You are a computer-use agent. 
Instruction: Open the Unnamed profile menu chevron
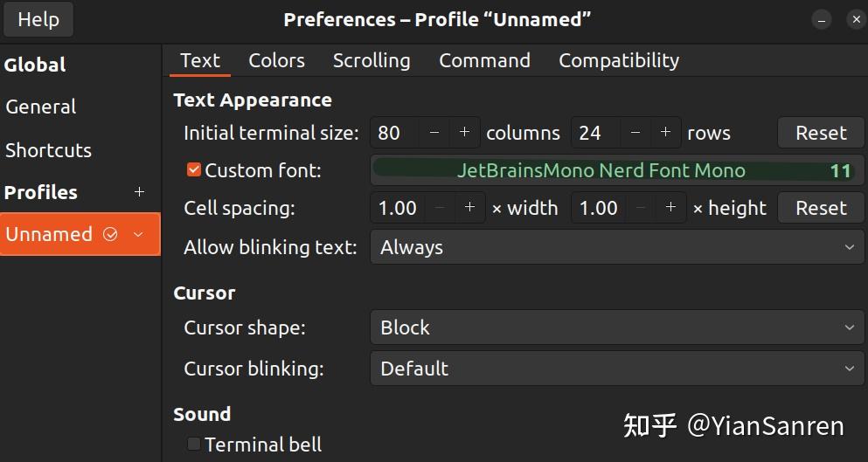tap(138, 234)
